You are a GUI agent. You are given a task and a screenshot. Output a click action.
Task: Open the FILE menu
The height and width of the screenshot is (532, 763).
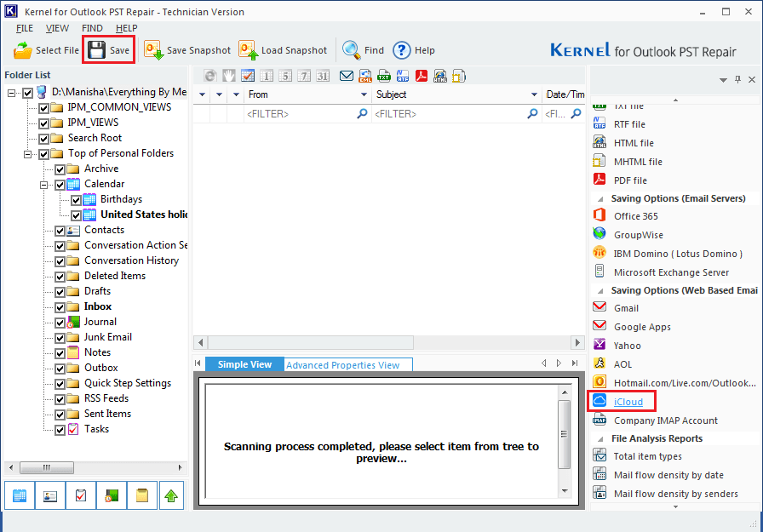click(25, 28)
